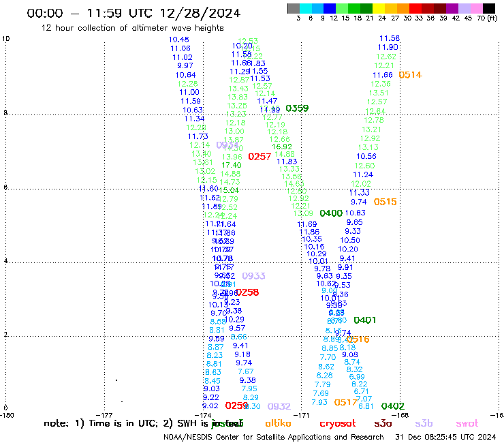Select the red '0257' pass time label
This screenshot has height=443, width=504.
(259, 157)
